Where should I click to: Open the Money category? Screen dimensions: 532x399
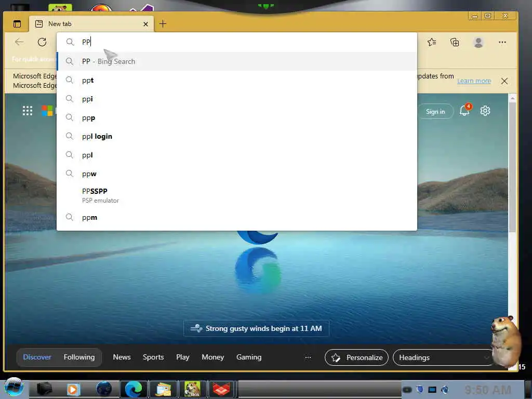point(212,357)
